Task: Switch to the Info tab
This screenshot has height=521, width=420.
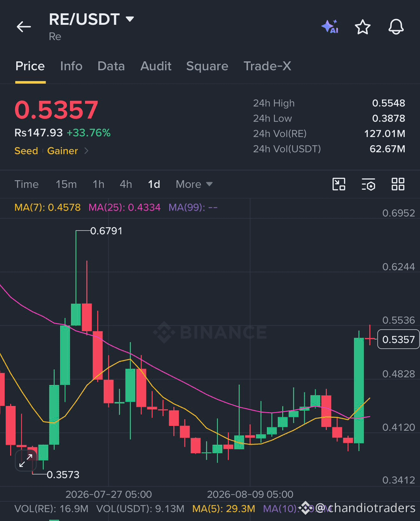Action: 71,66
